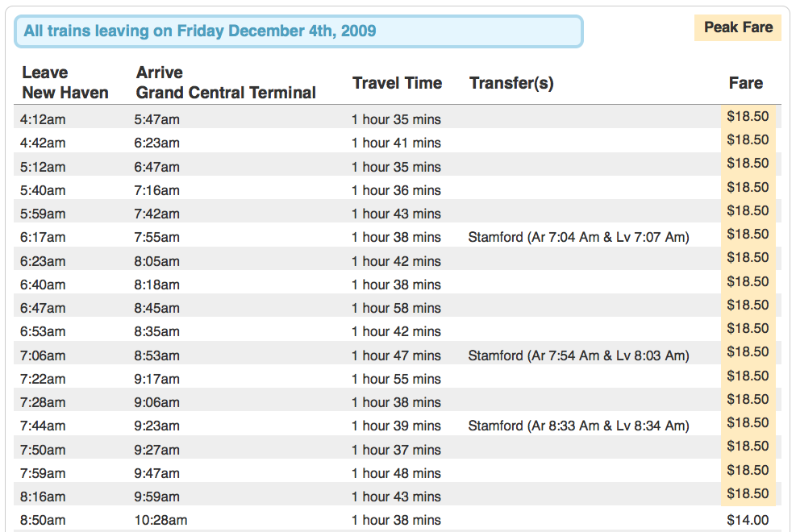Click the Transfer(s) column header
Screen dimensions: 796x532
click(x=511, y=83)
